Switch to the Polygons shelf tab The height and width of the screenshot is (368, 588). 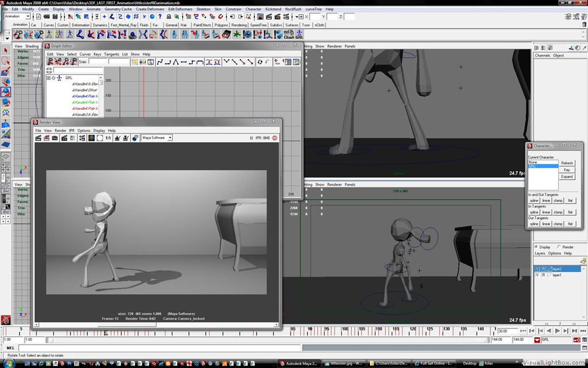[221, 25]
